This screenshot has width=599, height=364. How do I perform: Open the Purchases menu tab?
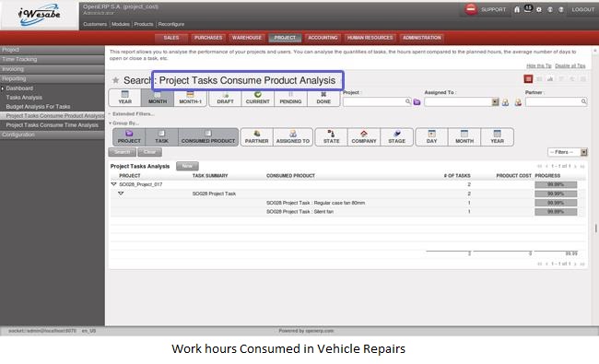(x=208, y=38)
